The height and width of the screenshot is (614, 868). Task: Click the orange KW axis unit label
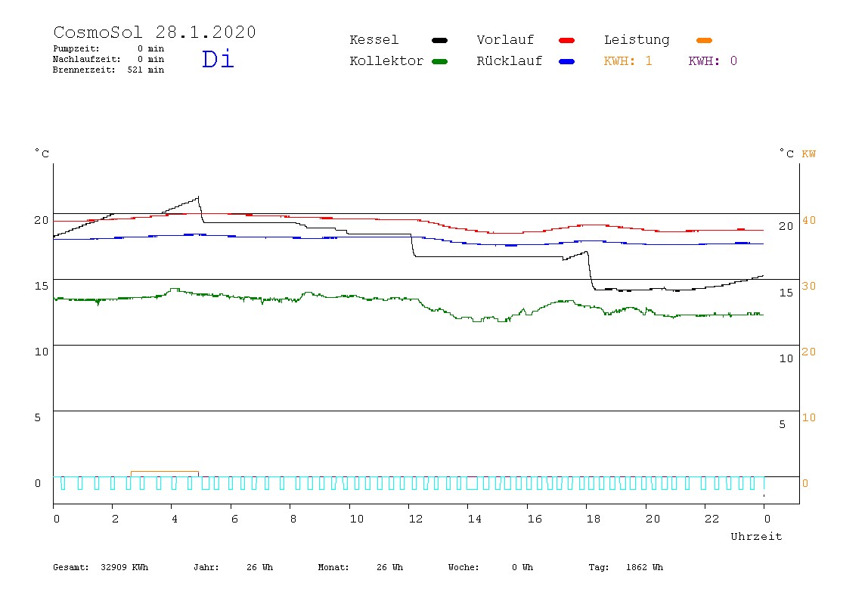(x=809, y=154)
